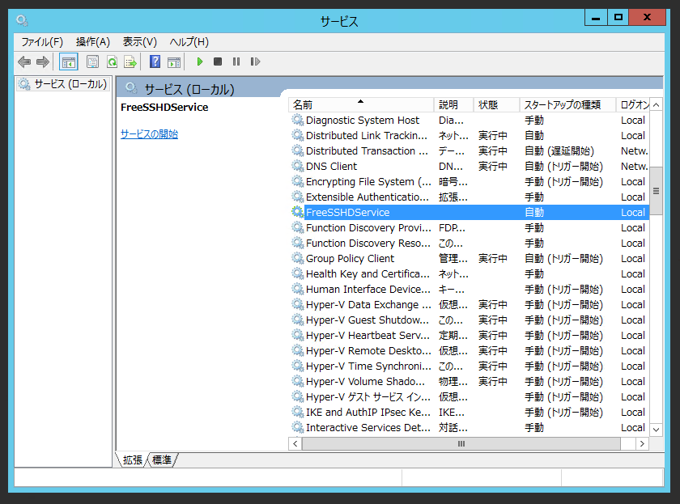
Task: Click the gear icon beside Encrypting File System
Action: point(297,181)
